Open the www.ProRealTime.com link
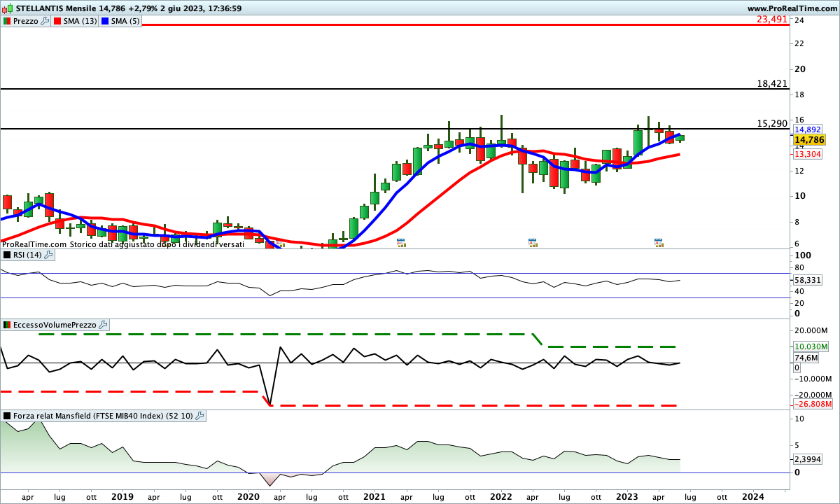Image resolution: width=840 pixels, height=504 pixels. (x=792, y=8)
